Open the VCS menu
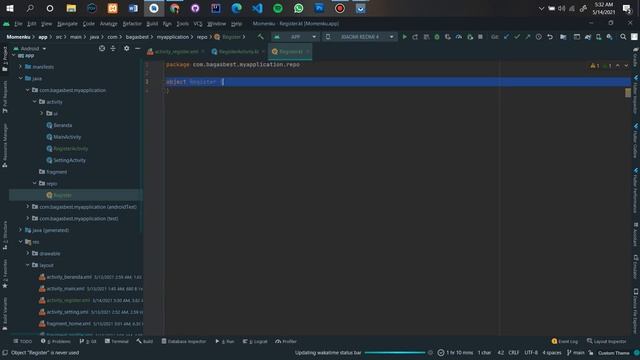Screen dimensions: 640x360 (198, 24)
